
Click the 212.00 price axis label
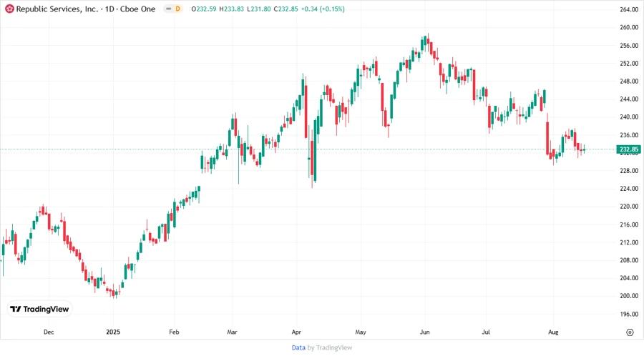[629, 242]
